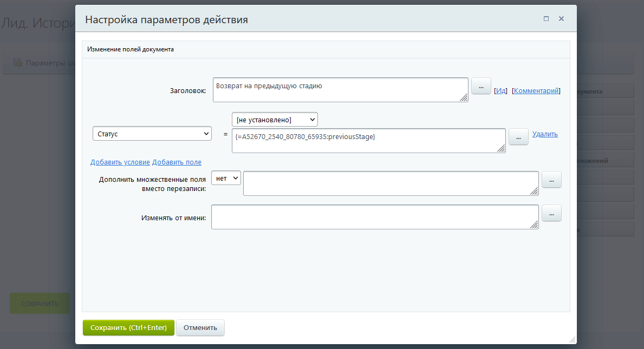
Task: Click resize handle of the Заголовок textarea
Action: point(464,98)
